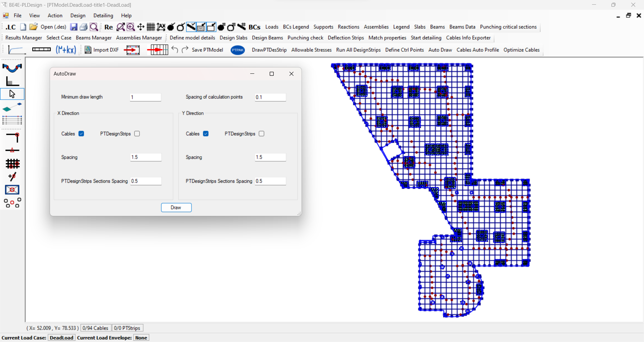Viewport: 644px width, 342px height.
Task: Click Optimize Cables
Action: click(x=522, y=50)
